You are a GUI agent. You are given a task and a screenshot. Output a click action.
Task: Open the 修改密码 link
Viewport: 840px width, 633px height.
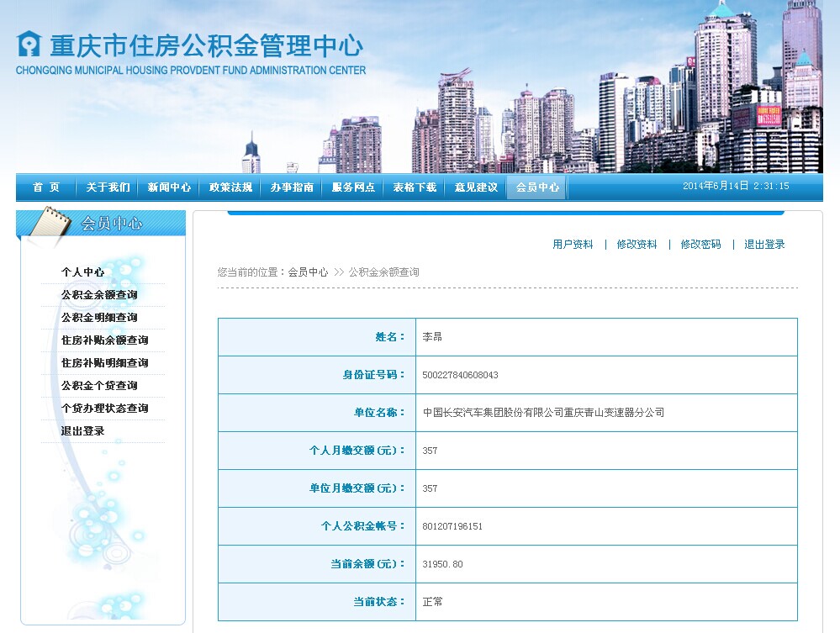[x=700, y=244]
